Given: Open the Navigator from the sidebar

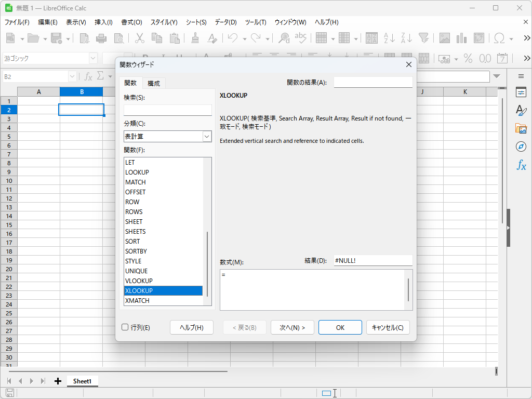Looking at the screenshot, I should [521, 147].
